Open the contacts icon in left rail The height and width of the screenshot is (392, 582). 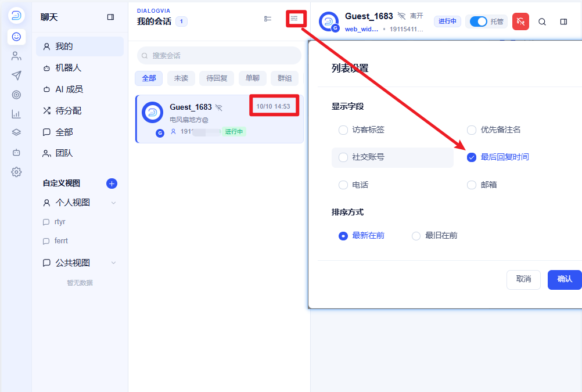16,56
